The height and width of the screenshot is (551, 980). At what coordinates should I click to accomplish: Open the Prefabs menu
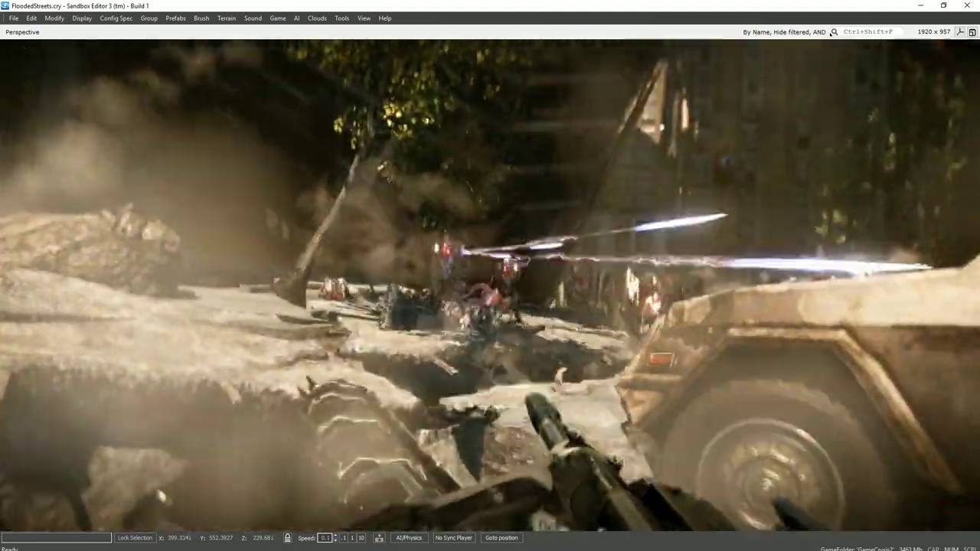[176, 18]
